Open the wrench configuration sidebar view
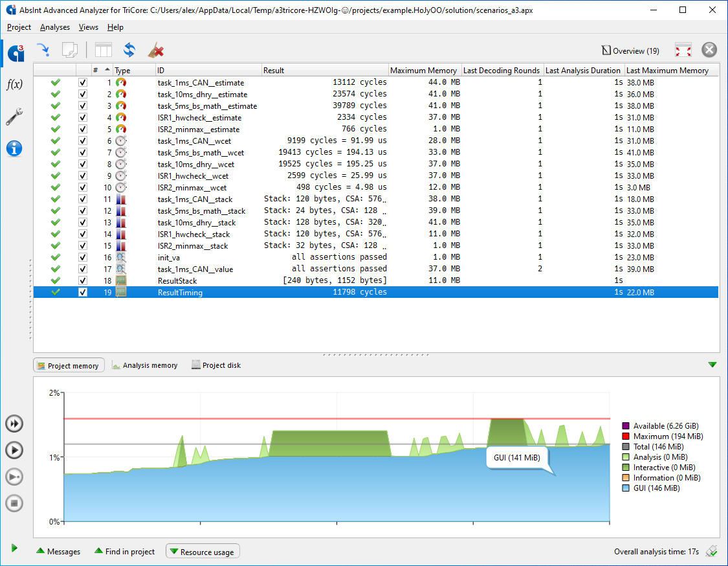728x566 pixels. [14, 117]
